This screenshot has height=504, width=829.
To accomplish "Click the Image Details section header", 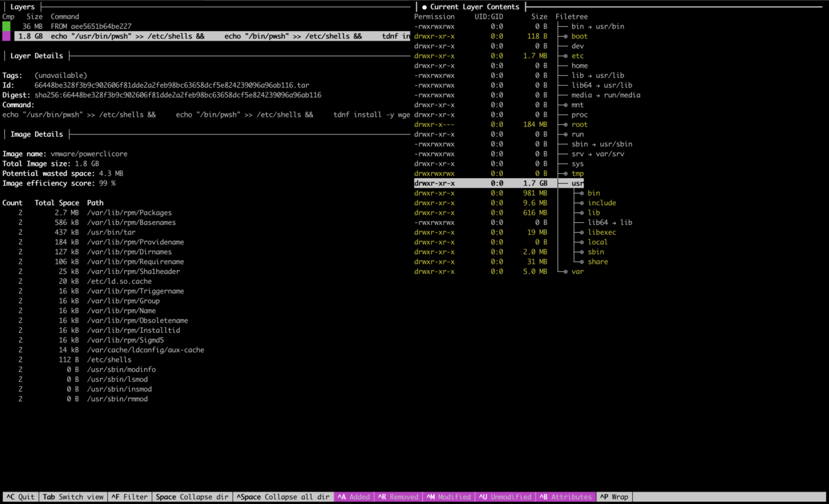I will click(37, 135).
